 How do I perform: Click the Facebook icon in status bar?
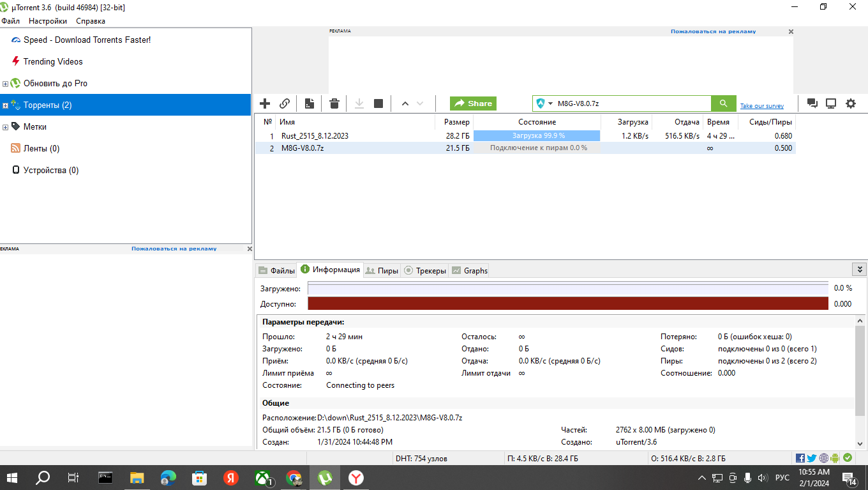tap(800, 458)
